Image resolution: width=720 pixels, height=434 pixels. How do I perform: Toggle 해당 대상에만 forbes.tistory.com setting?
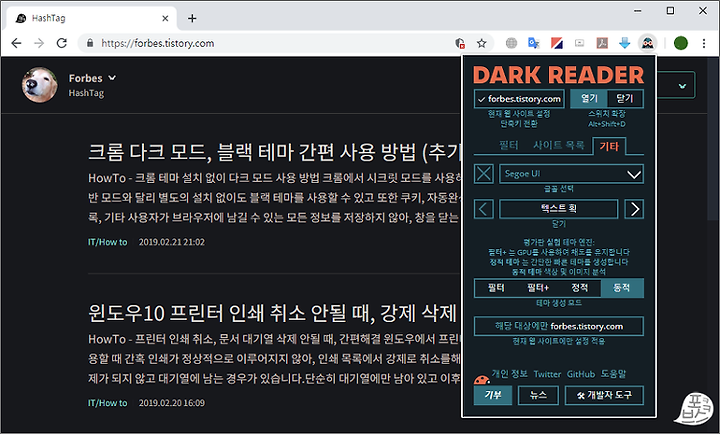click(559, 326)
